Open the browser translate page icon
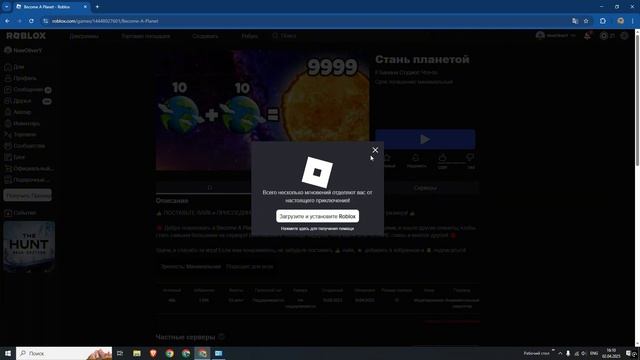 click(x=575, y=21)
